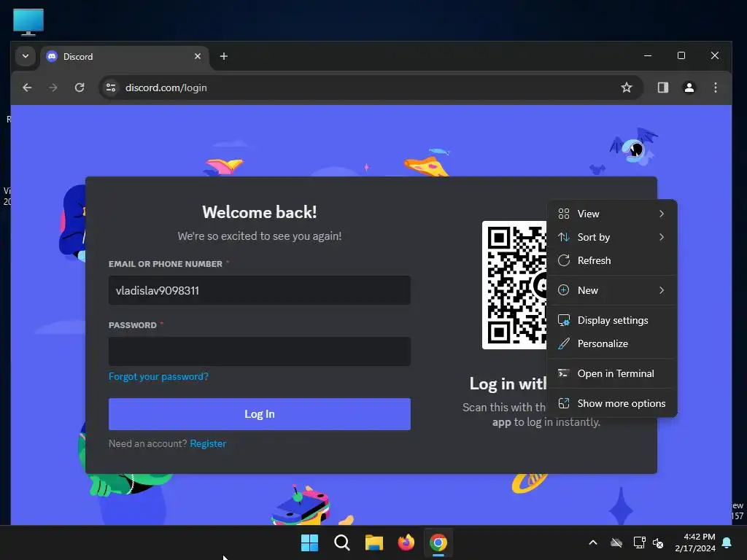Viewport: 747px width, 560px height.
Task: Click the Log In button
Action: pyautogui.click(x=260, y=414)
